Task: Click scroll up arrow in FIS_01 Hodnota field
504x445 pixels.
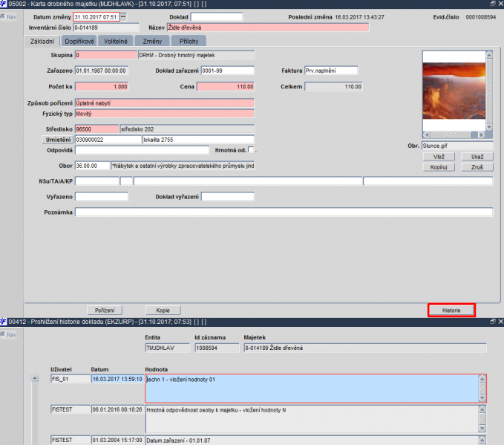Action: coord(482,379)
